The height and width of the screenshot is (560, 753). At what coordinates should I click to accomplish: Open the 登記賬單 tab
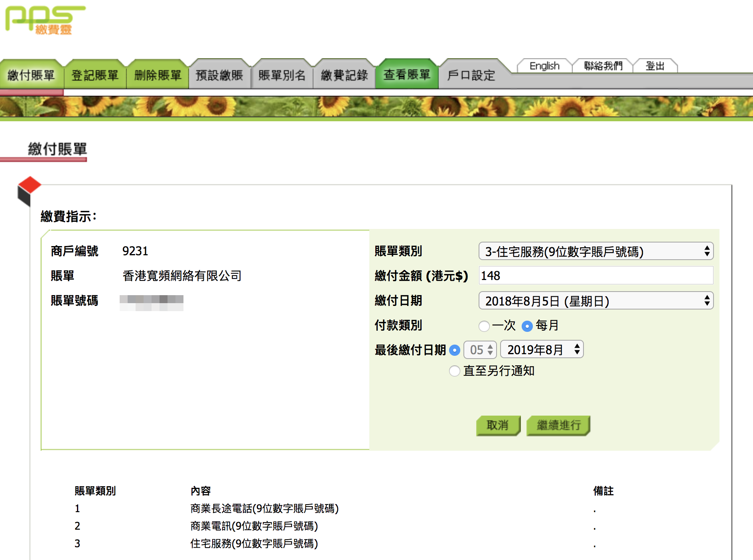(95, 75)
